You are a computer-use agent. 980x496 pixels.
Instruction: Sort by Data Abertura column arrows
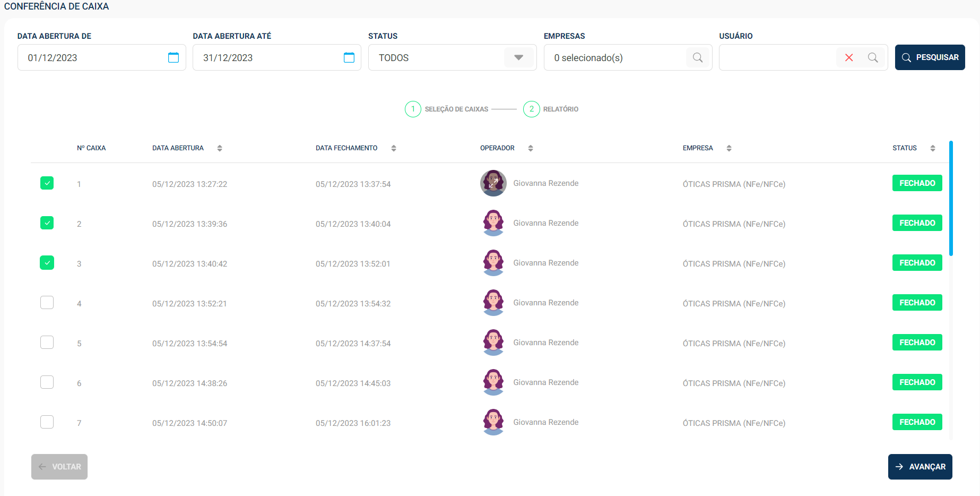pos(220,148)
